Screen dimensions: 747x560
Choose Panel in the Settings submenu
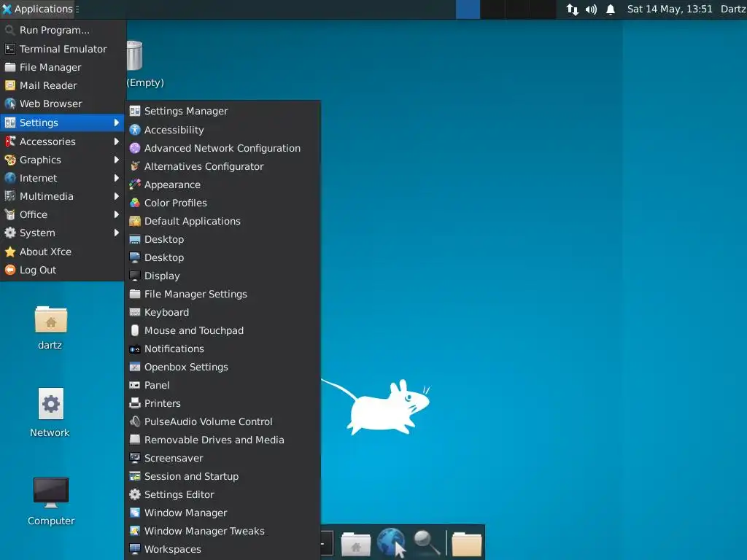pos(222,385)
